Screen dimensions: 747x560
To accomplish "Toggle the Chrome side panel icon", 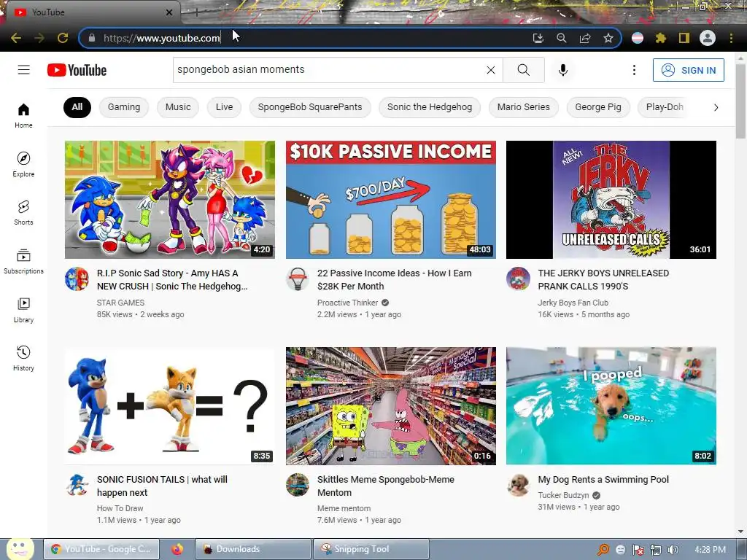I will point(684,38).
